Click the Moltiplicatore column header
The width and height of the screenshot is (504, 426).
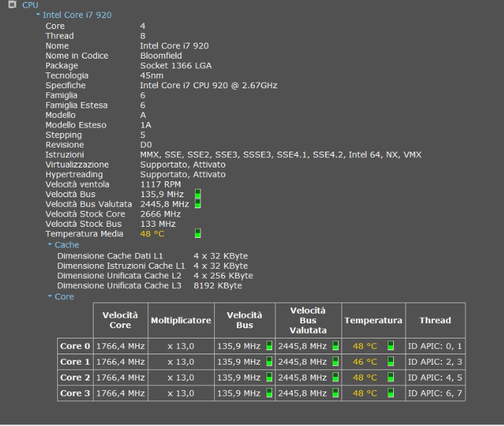(181, 320)
